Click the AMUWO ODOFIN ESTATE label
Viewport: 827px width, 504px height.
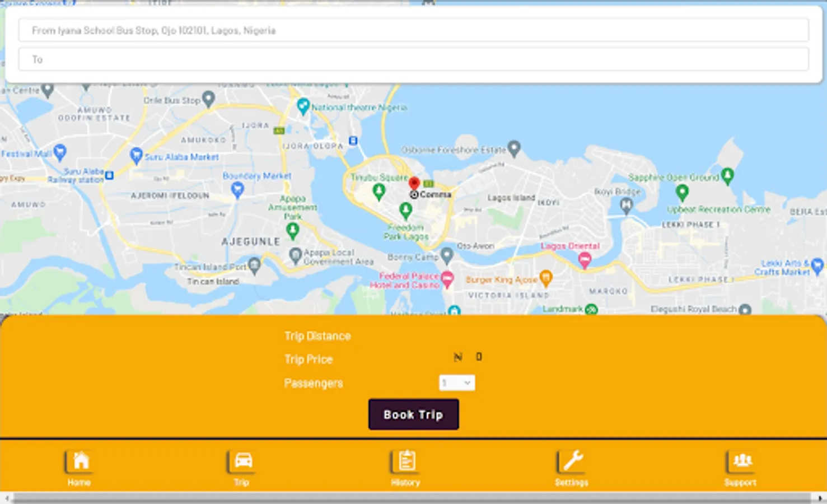coord(95,114)
